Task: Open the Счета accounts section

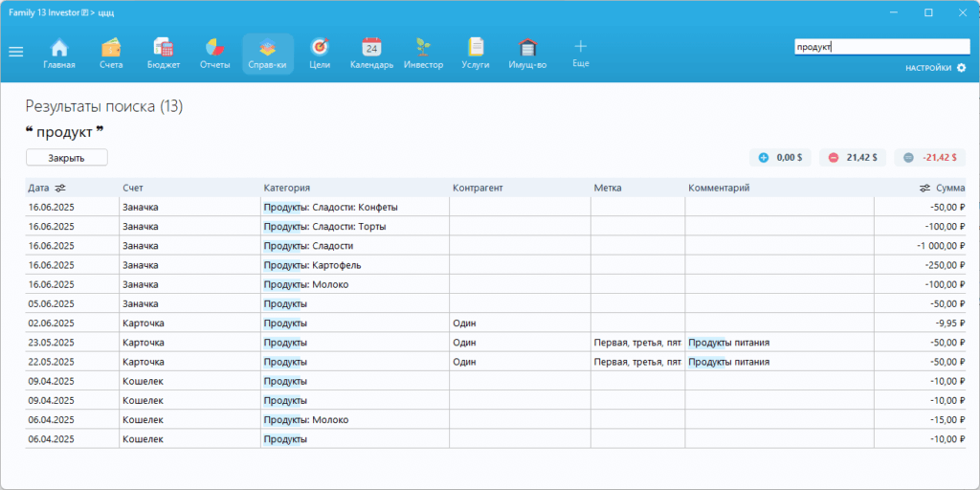Action: point(111,54)
